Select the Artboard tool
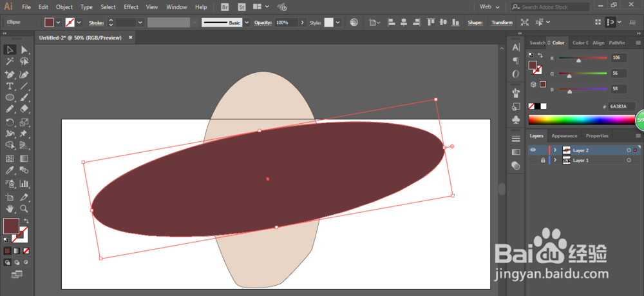Image resolution: width=644 pixels, height=296 pixels. click(x=10, y=197)
